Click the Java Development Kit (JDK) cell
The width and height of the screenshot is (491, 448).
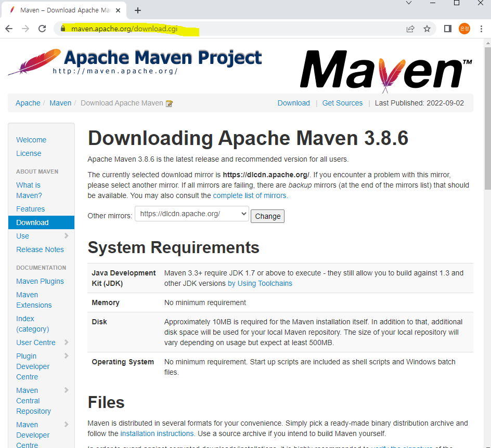click(124, 278)
